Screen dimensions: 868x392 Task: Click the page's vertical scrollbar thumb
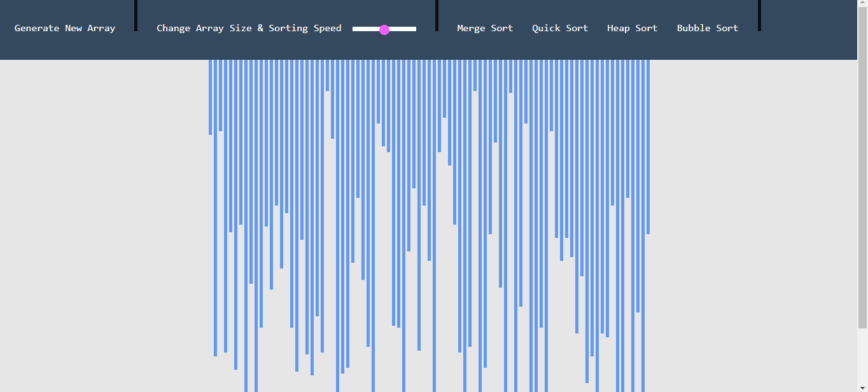point(862,169)
